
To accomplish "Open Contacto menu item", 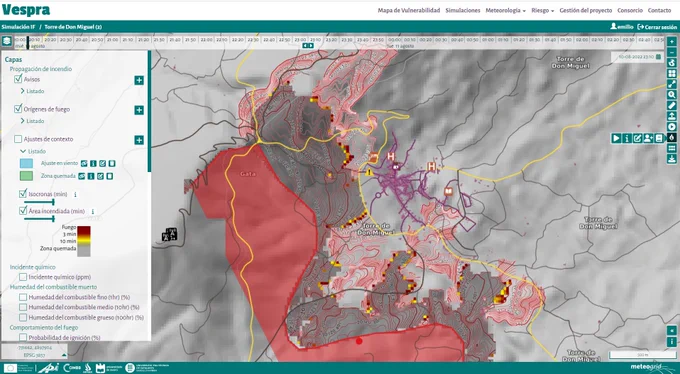I will pyautogui.click(x=659, y=10).
